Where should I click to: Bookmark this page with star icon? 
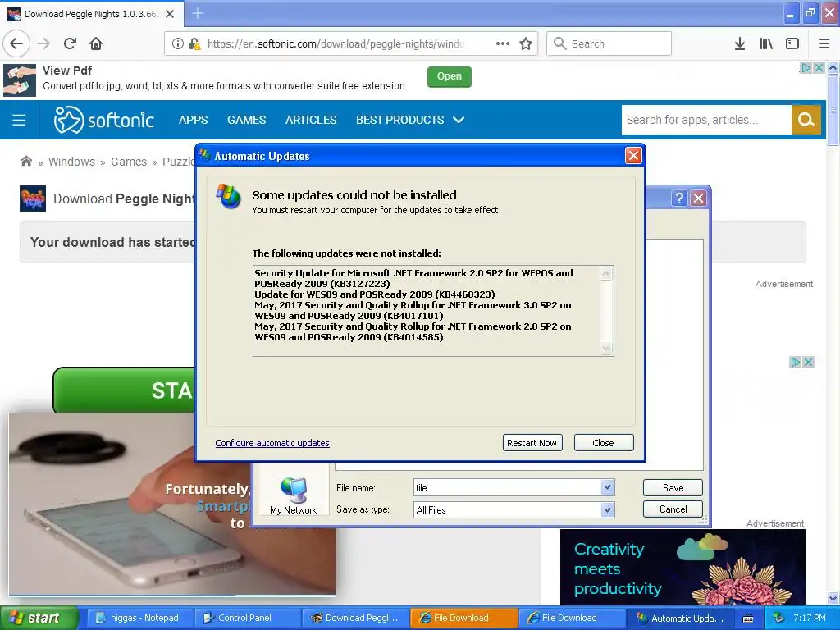click(526, 44)
